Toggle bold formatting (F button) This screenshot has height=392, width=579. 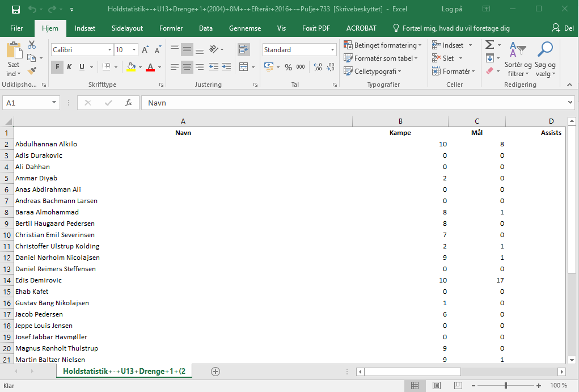(x=57, y=67)
